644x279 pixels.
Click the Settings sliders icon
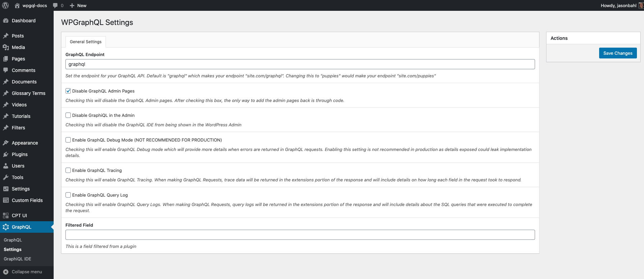[x=6, y=189]
